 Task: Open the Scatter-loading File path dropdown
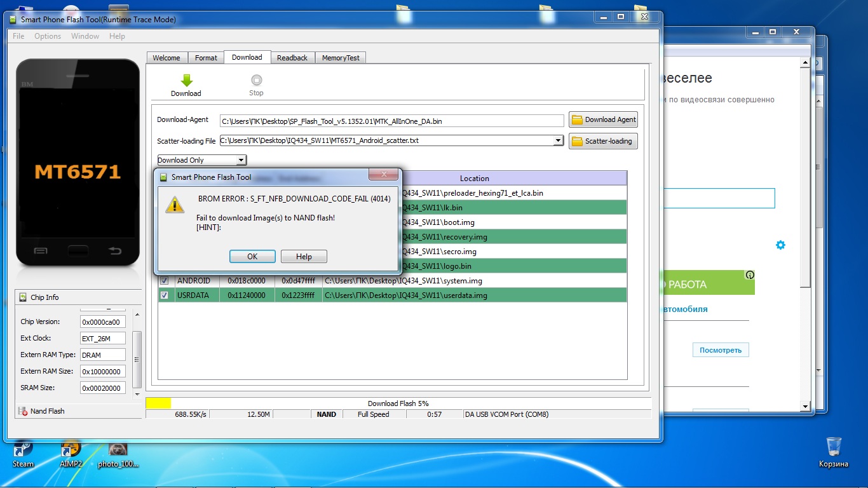[558, 141]
